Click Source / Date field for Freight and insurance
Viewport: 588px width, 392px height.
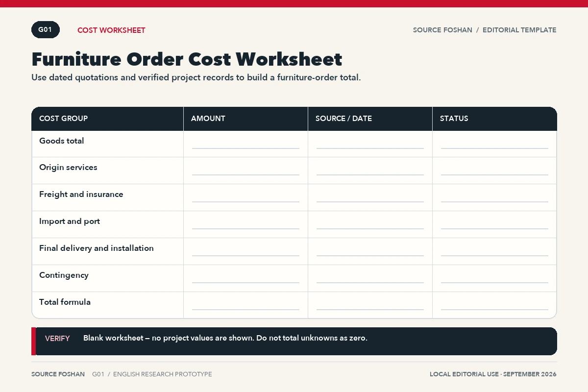[x=370, y=197]
